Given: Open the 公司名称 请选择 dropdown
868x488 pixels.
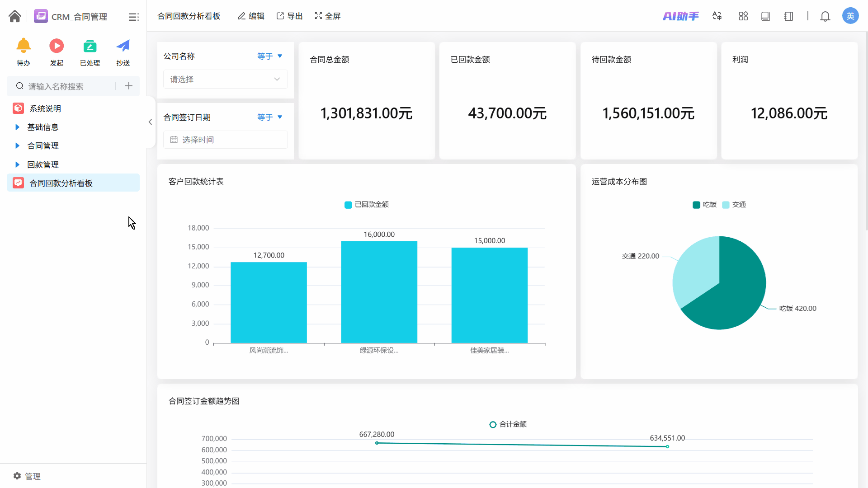Looking at the screenshot, I should click(x=225, y=79).
